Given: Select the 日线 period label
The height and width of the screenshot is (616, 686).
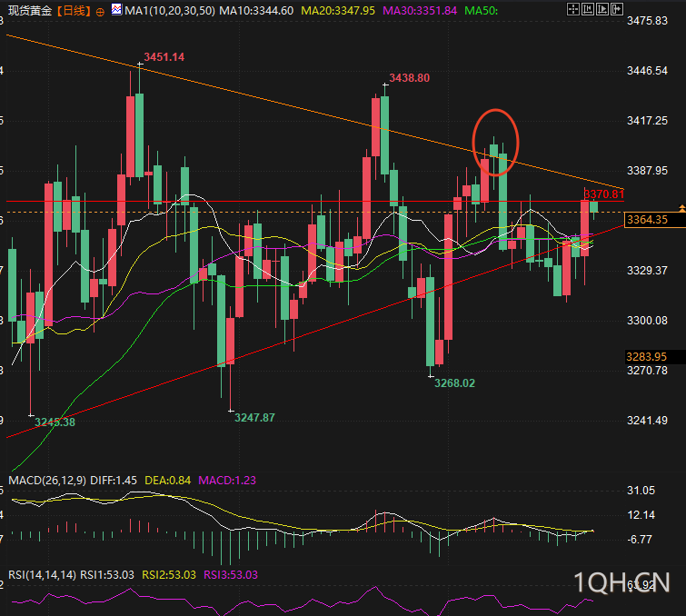Looking at the screenshot, I should tap(75, 11).
